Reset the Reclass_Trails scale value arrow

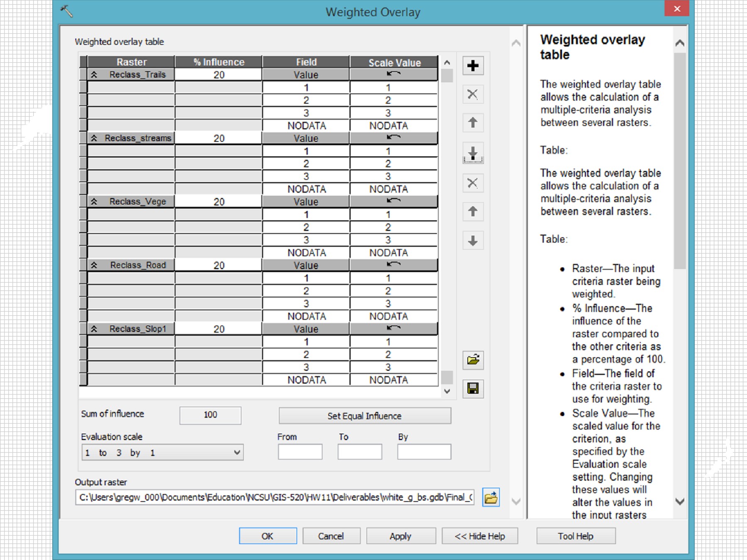[x=393, y=74]
